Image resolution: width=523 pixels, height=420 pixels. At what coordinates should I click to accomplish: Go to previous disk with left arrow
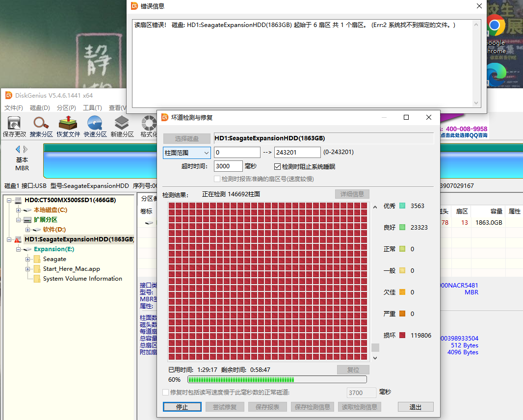coord(18,149)
